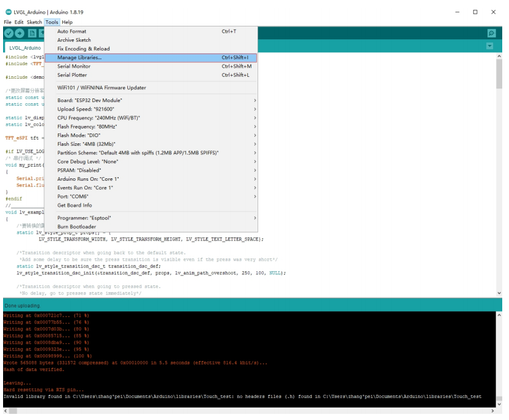Switch to the LVGL_Arduino tab
The width and height of the screenshot is (509, 420).
point(25,47)
